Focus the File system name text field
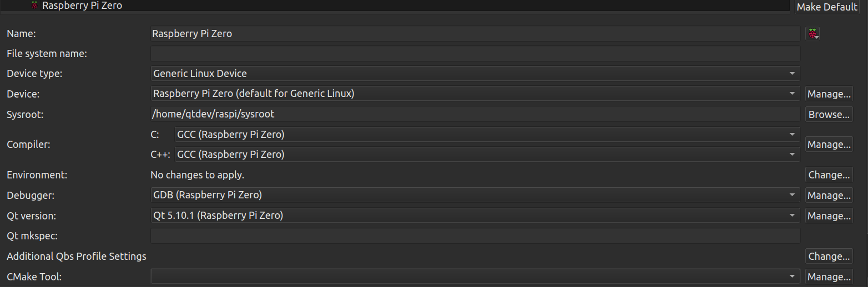This screenshot has height=287, width=868. (476, 54)
